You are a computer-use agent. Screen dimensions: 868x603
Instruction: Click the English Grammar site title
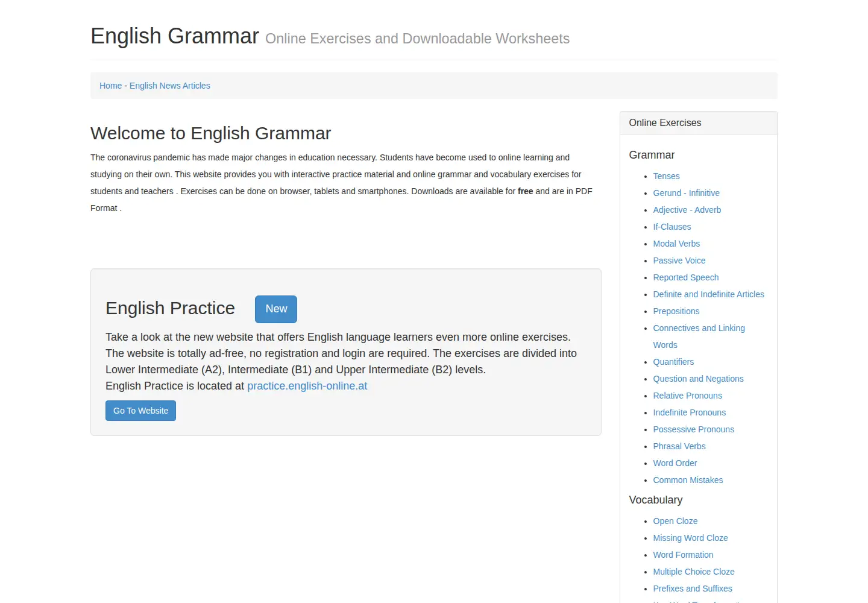pyautogui.click(x=175, y=36)
